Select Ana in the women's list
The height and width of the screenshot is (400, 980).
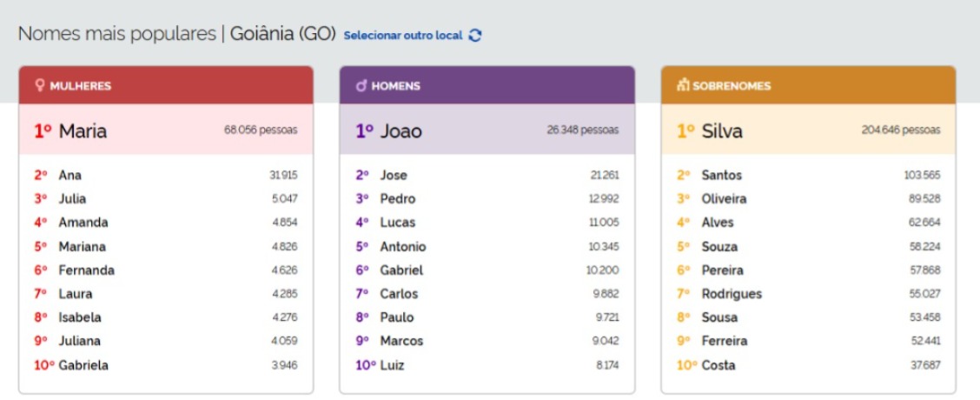(70, 176)
